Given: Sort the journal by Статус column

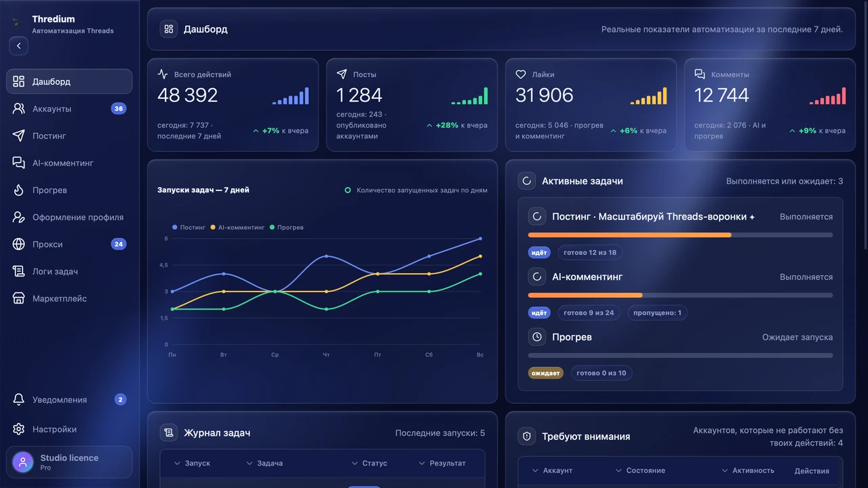Looking at the screenshot, I should (370, 464).
